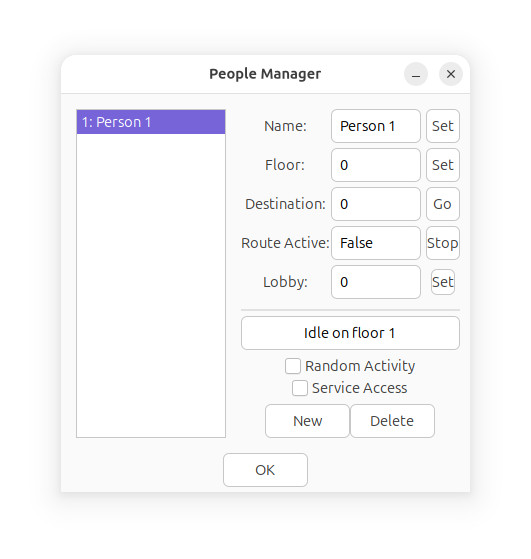The width and height of the screenshot is (531, 559).
Task: Focus the Floor number field
Action: tap(376, 165)
